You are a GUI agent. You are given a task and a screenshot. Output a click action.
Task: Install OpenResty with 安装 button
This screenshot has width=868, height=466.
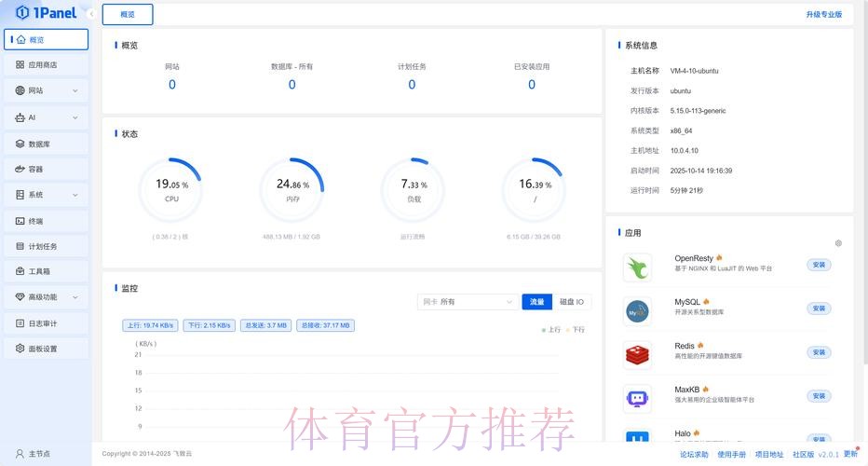click(x=819, y=265)
